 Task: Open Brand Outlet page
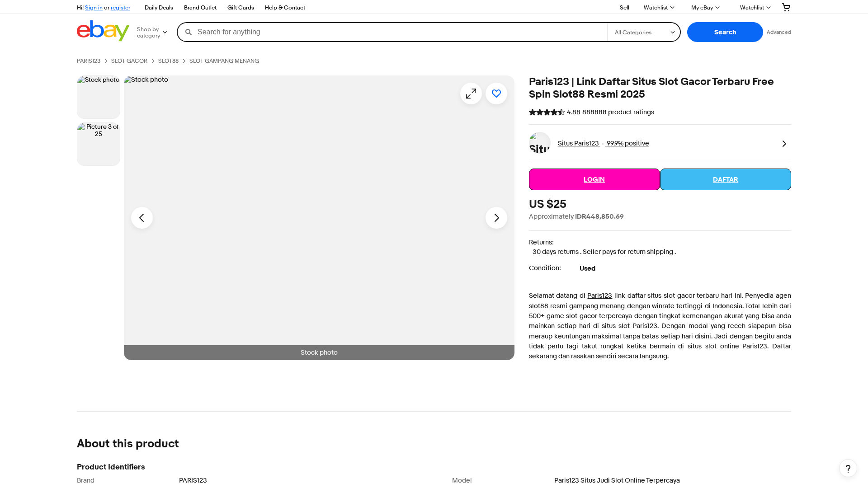200,8
